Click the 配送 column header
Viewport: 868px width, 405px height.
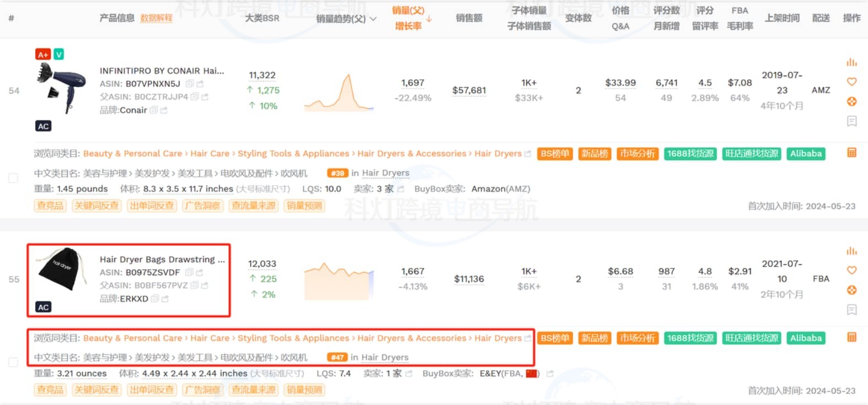[821, 18]
